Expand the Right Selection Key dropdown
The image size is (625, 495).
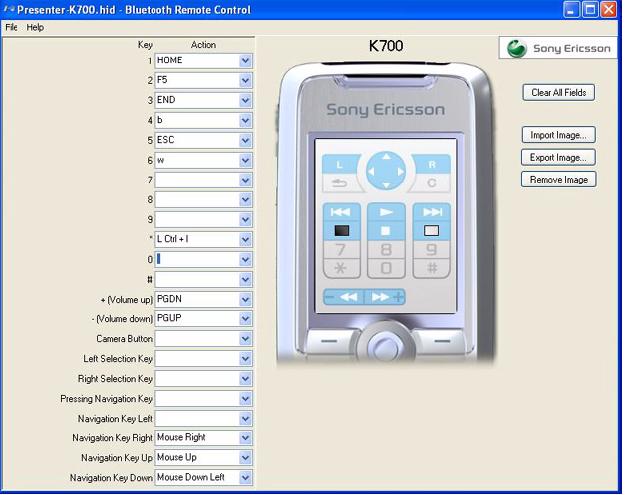[246, 379]
